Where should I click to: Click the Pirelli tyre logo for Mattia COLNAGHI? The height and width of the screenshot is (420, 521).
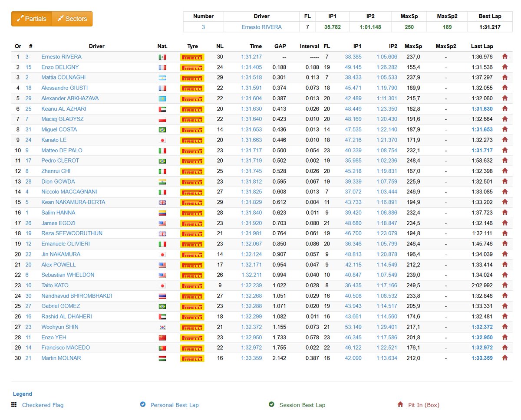pyautogui.click(x=192, y=78)
